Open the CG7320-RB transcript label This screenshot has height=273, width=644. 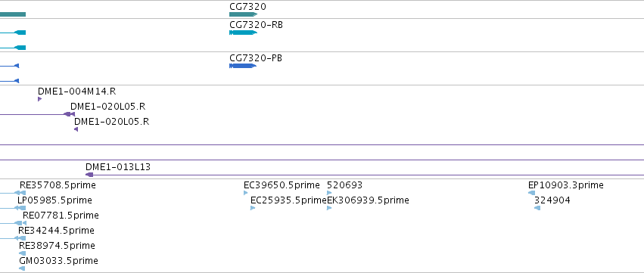(256, 25)
